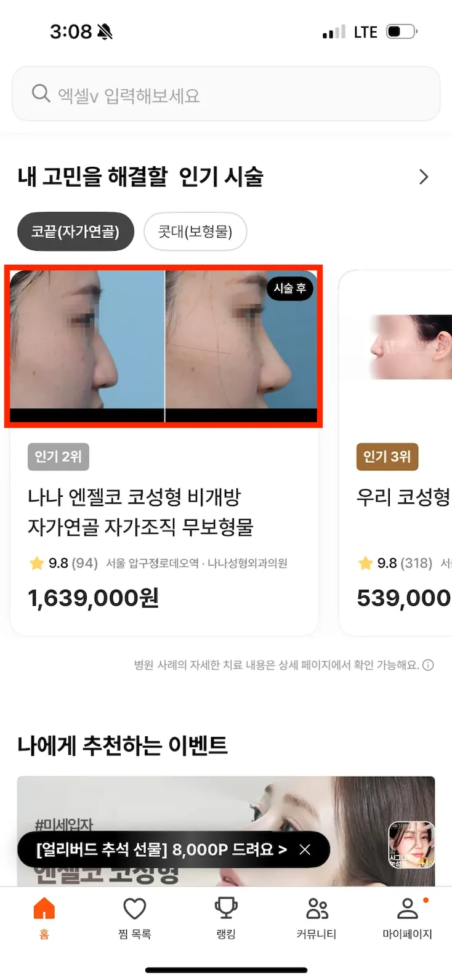Image resolution: width=452 pixels, height=980 pixels.
Task: Open the before/after nose photo thumbnail
Action: 164,346
